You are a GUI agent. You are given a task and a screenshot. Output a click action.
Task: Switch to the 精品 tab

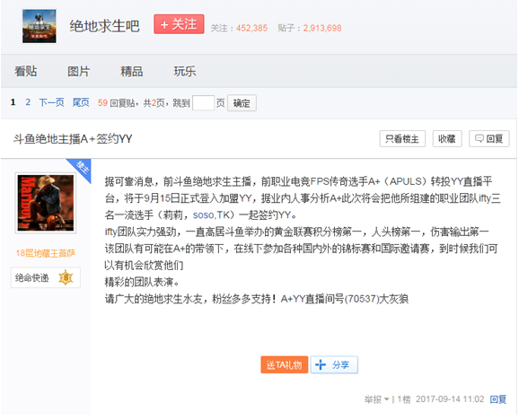(x=132, y=71)
